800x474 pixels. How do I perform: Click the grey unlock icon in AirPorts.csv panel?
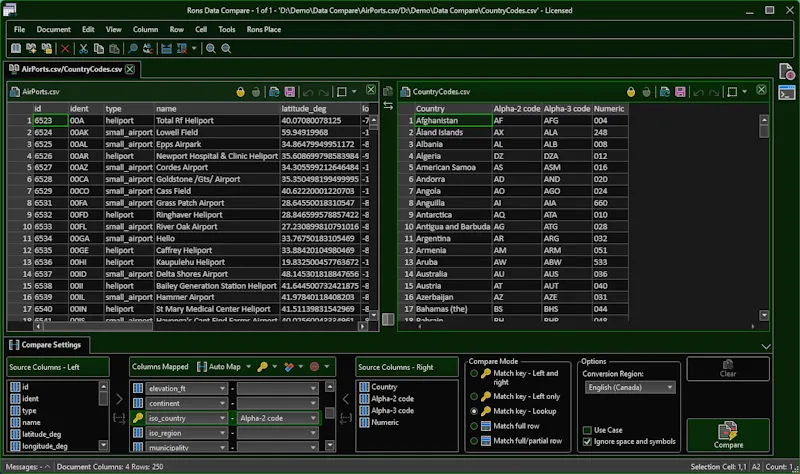256,92
